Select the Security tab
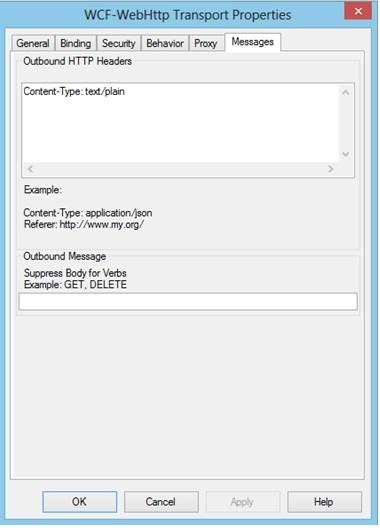380x528 pixels. coord(119,43)
